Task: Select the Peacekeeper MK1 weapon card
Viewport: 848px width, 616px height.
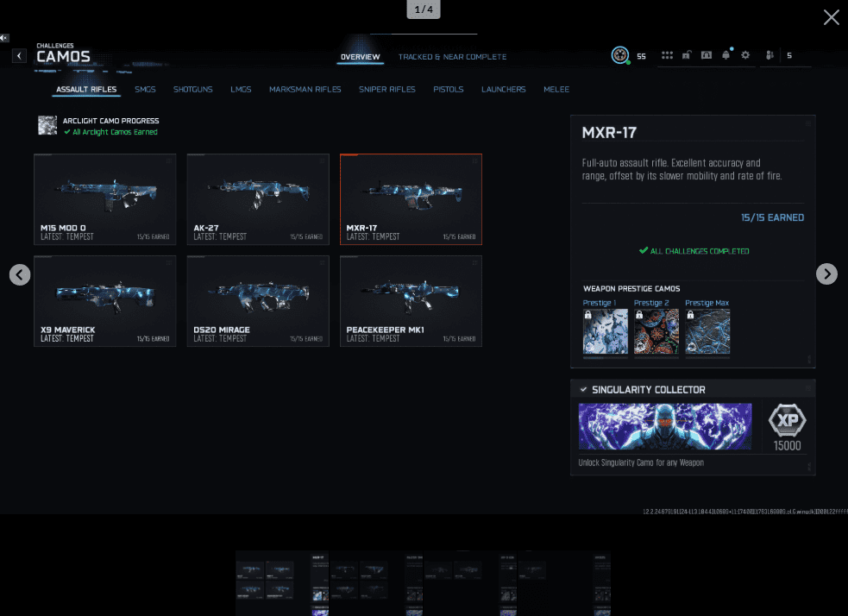Action: click(411, 301)
